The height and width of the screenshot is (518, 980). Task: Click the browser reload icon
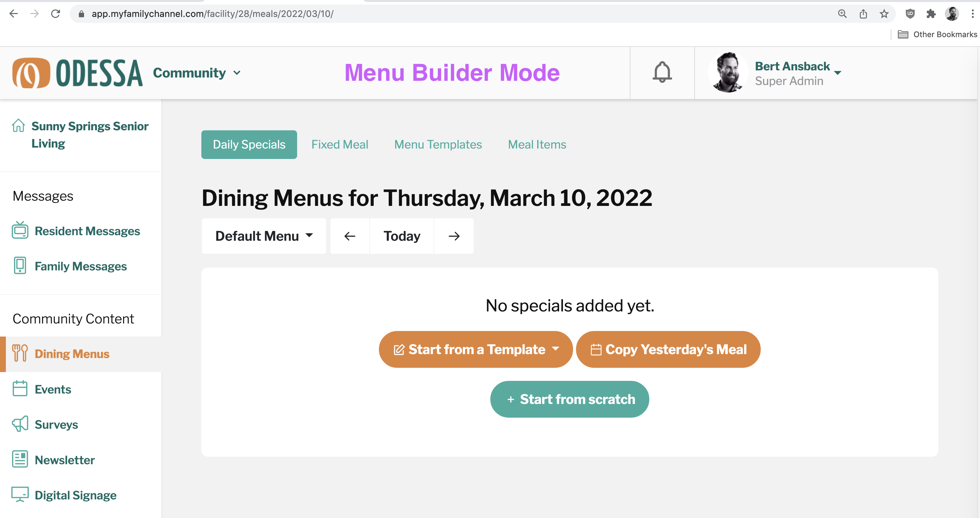(55, 14)
